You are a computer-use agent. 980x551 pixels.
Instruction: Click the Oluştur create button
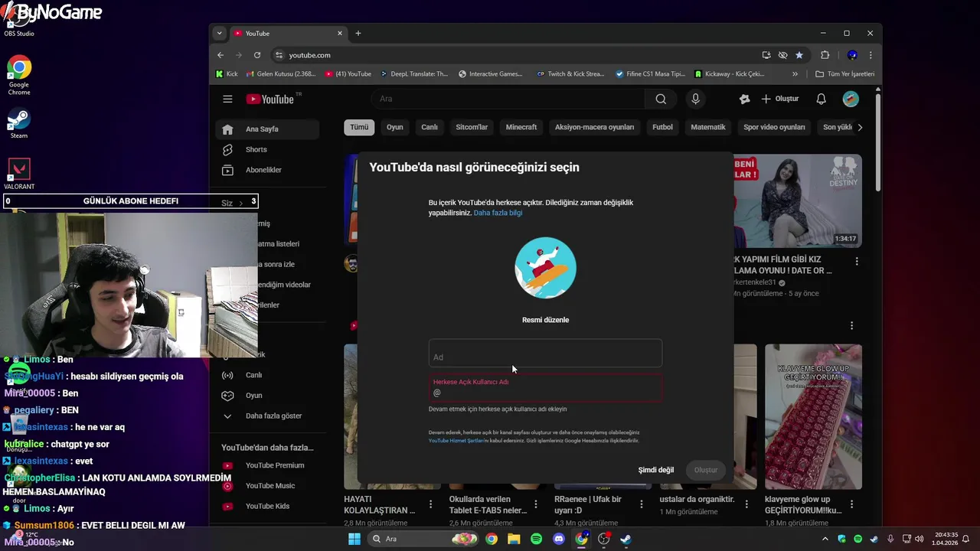pos(780,99)
